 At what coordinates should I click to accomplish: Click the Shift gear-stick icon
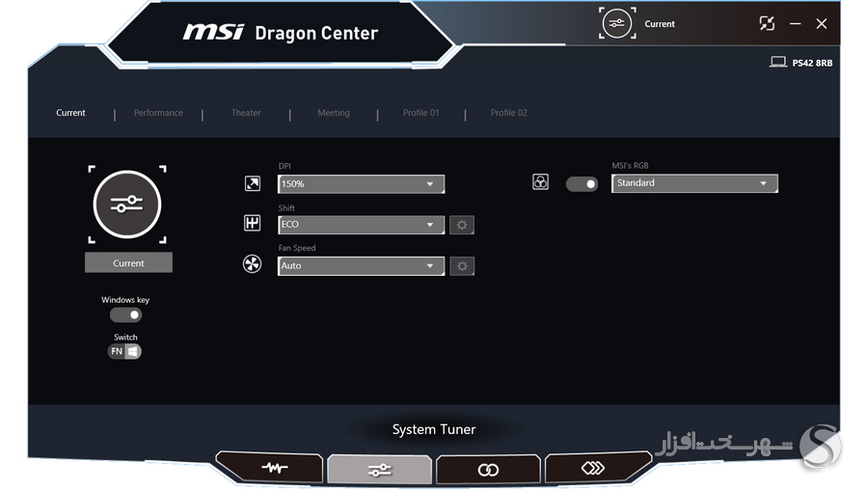tap(253, 223)
